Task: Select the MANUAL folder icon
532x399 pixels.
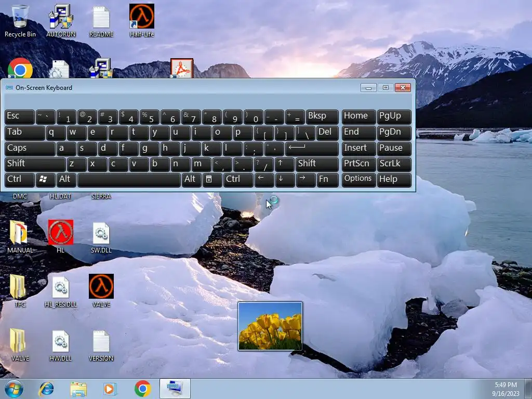Action: click(x=20, y=236)
